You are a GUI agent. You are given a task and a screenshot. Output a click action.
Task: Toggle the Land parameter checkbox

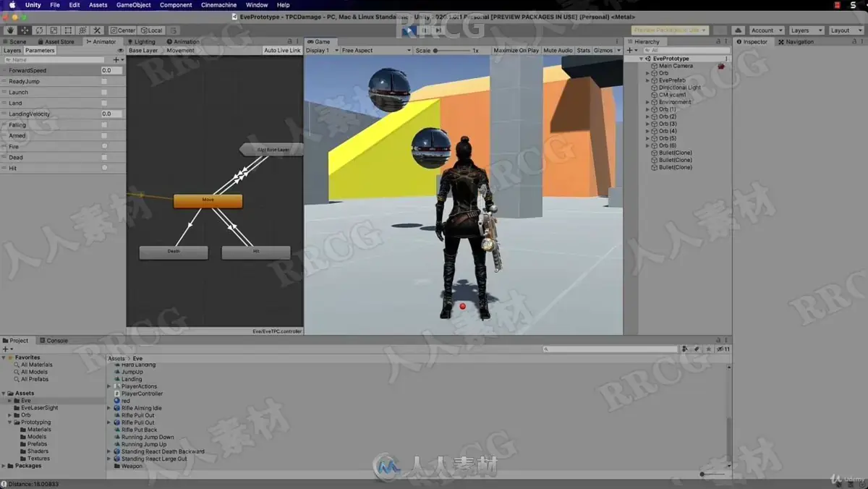(104, 103)
